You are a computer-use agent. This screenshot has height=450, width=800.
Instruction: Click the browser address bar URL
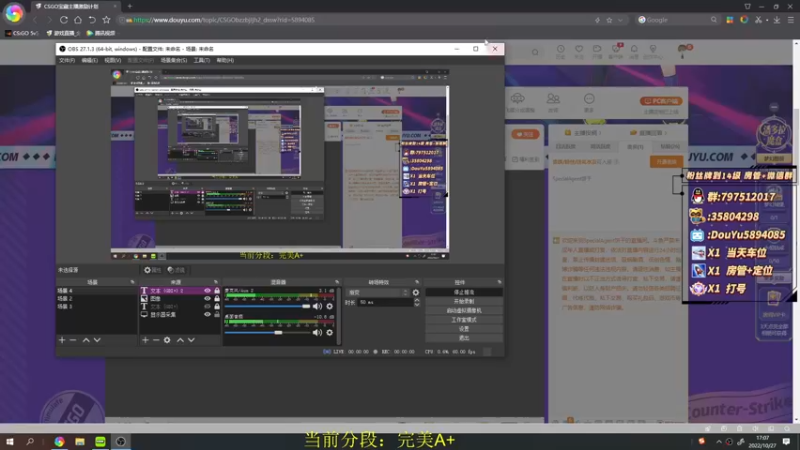pos(224,20)
